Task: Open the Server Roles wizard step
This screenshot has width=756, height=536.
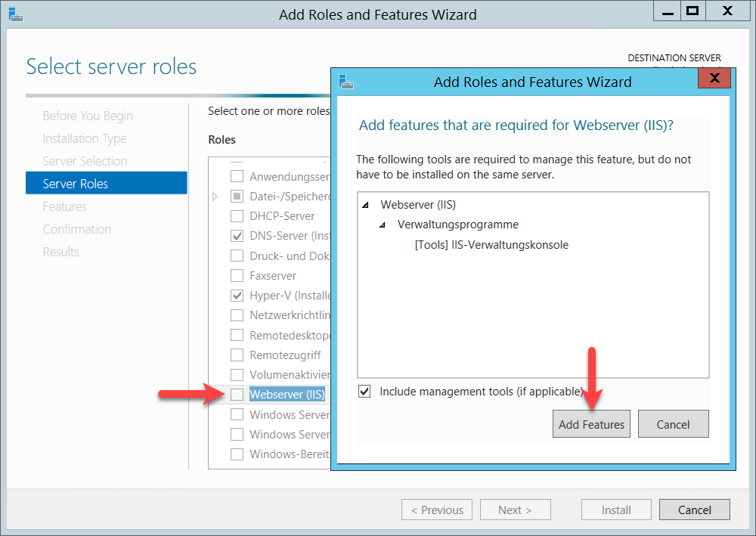Action: tap(76, 184)
